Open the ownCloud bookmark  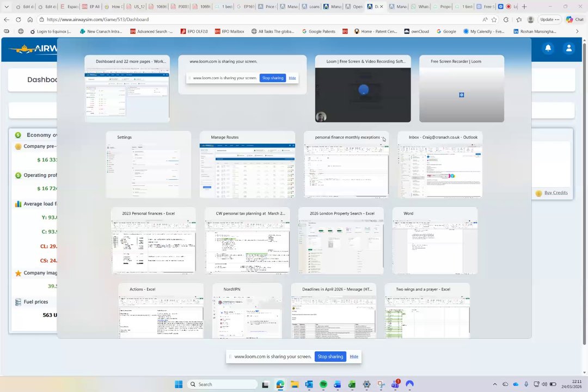pos(416,32)
